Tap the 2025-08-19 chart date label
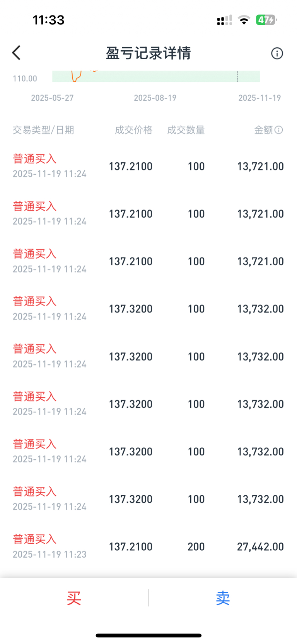The height and width of the screenshot is (644, 297). click(x=155, y=98)
